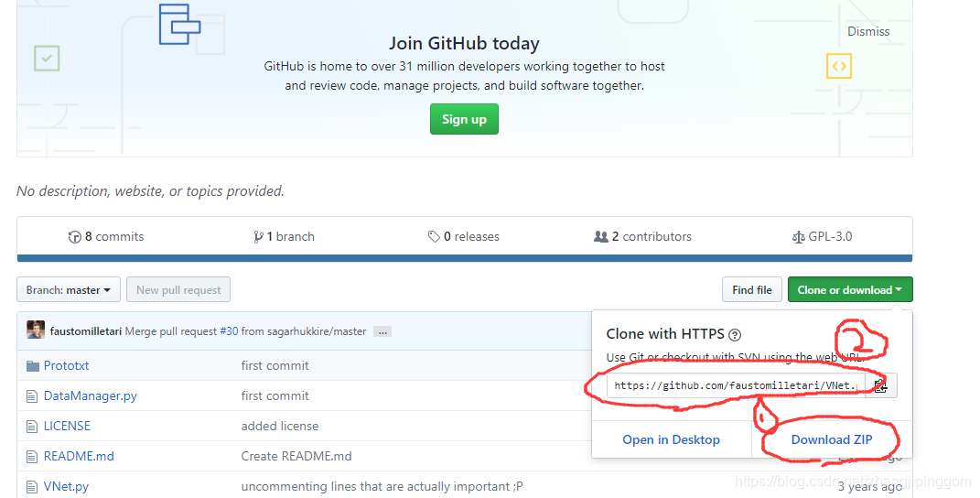Click the LICENSE file icon
This screenshot has height=498, width=980.
coord(32,427)
